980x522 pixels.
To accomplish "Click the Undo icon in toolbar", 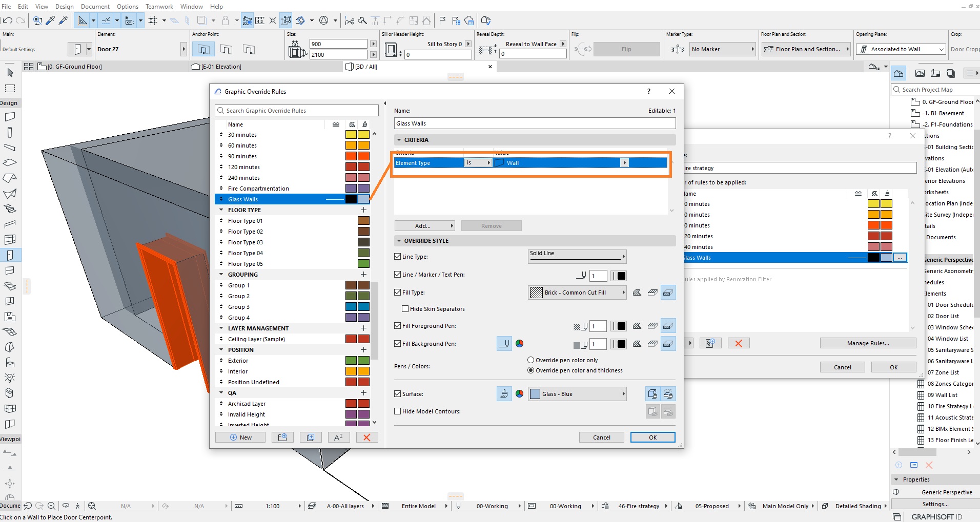I will (x=8, y=20).
